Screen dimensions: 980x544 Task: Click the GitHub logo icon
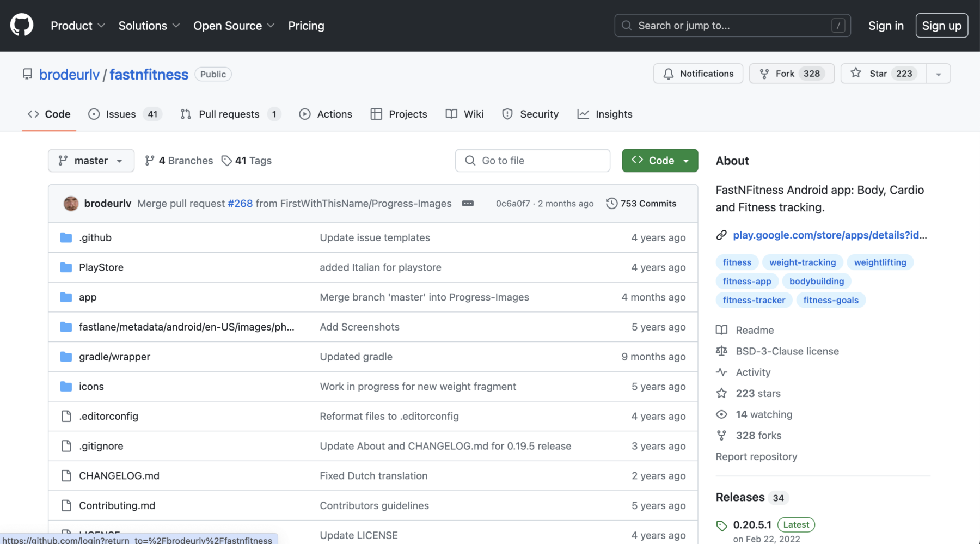tap(22, 26)
